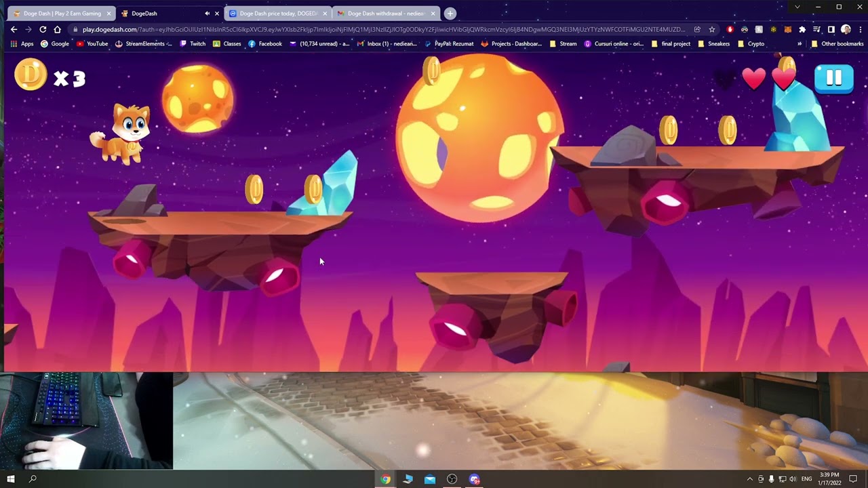Bookmark this page with the star
868x488 pixels.
(x=711, y=29)
